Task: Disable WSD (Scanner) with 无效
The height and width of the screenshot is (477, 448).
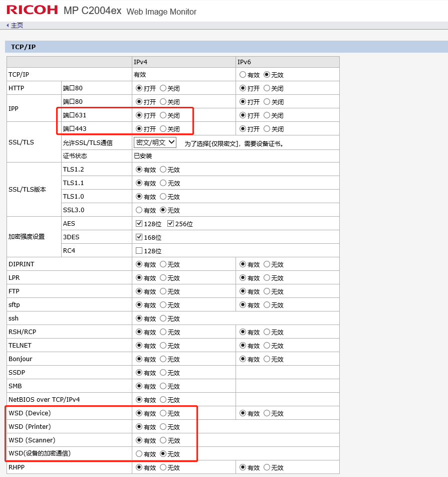Action: [x=163, y=440]
